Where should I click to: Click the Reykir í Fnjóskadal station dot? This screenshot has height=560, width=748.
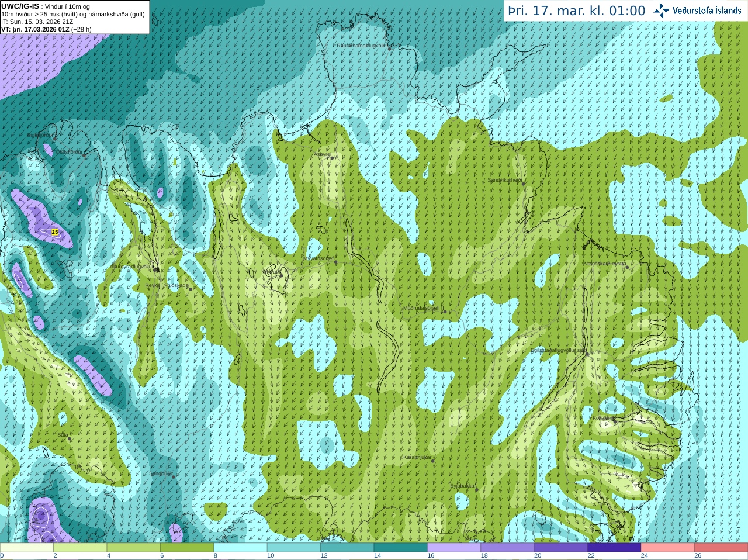191,289
